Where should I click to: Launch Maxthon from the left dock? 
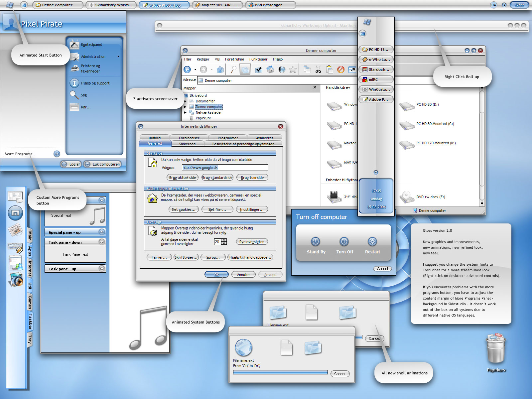click(x=15, y=213)
